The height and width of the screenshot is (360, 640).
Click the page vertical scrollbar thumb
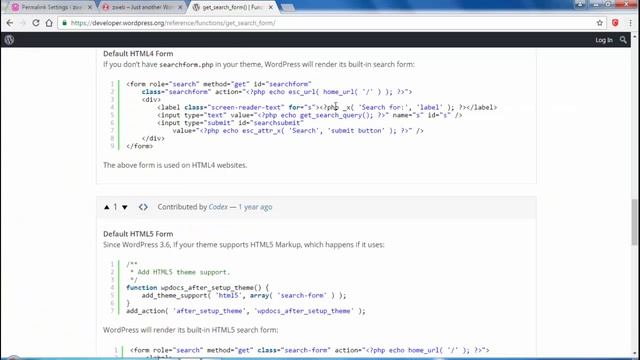click(x=635, y=222)
